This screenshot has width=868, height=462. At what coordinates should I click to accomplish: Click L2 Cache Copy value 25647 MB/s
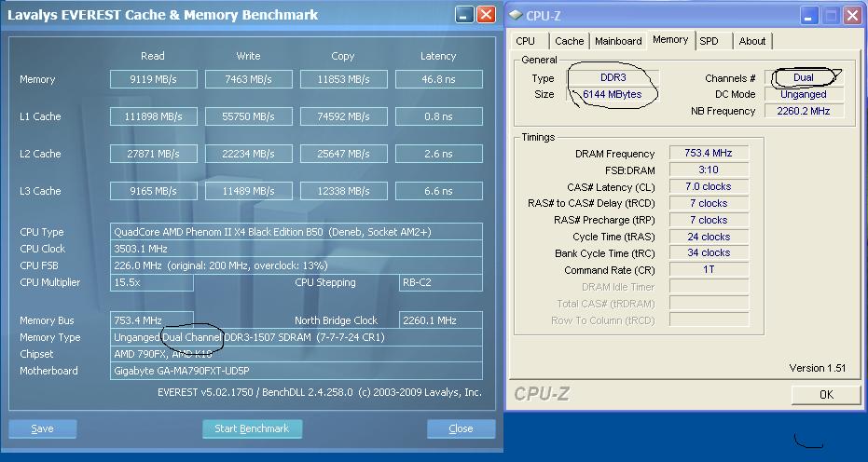(x=344, y=154)
